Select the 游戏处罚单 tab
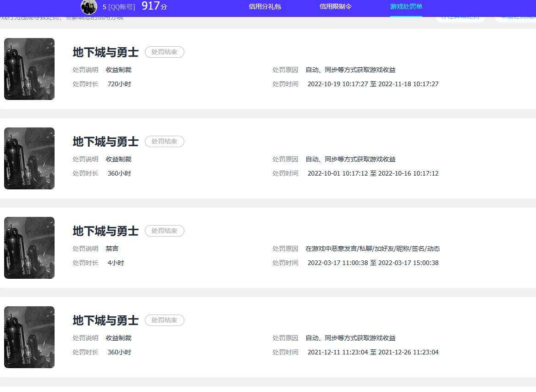The image size is (536, 392). (406, 6)
